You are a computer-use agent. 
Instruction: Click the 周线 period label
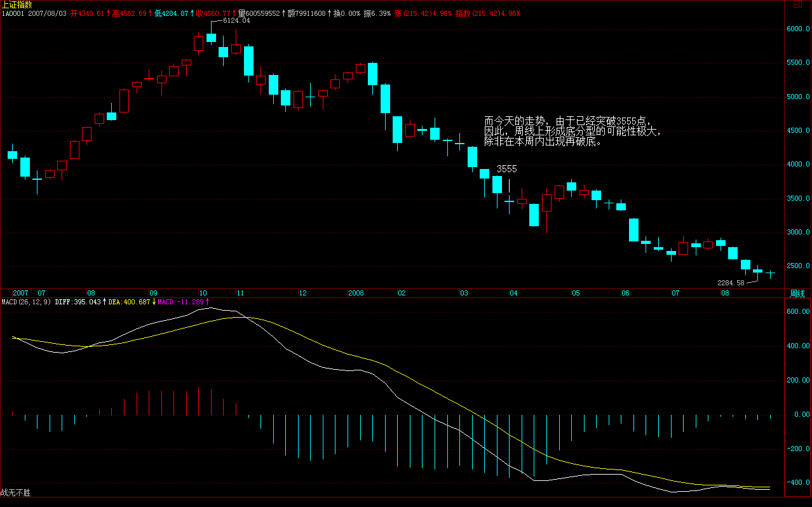(797, 294)
